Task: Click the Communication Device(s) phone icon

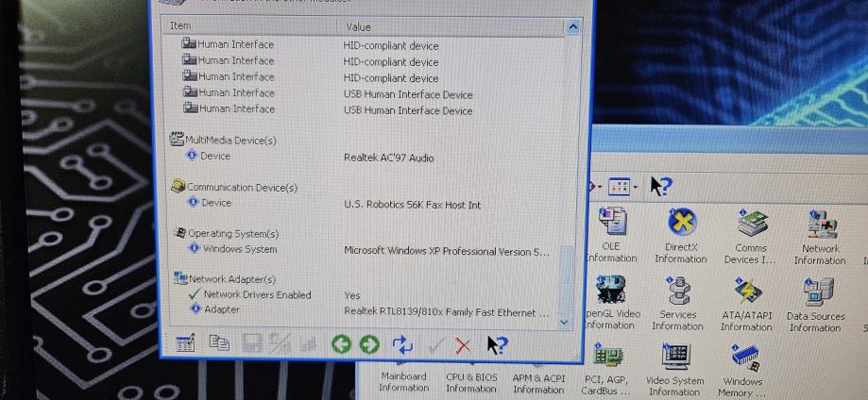Action: click(178, 186)
